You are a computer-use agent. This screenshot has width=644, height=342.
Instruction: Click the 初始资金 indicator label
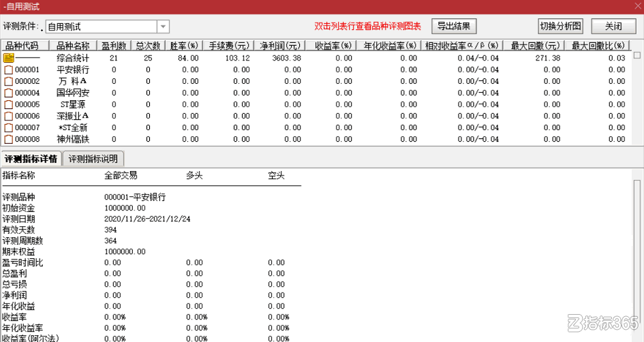pyautogui.click(x=18, y=208)
